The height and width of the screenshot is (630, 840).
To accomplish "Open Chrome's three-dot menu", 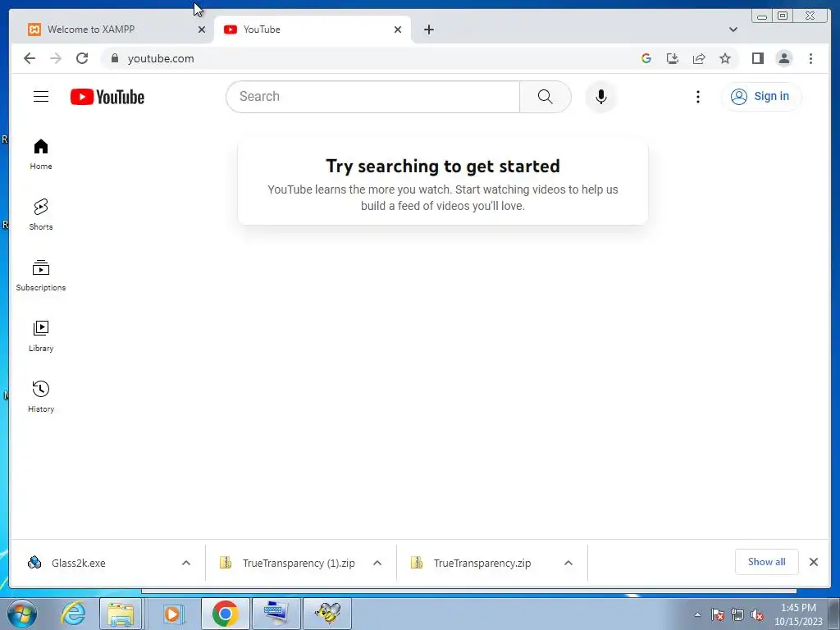I will (810, 58).
